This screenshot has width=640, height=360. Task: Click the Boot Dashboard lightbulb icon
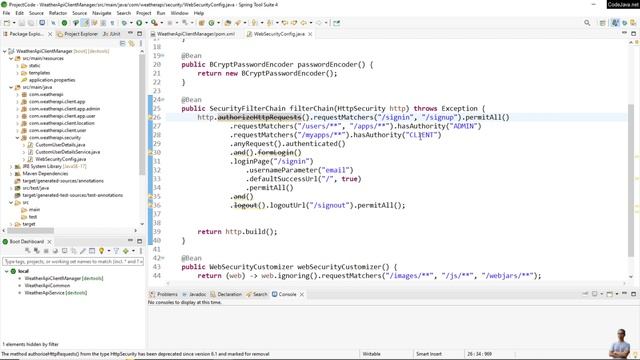coord(102,251)
